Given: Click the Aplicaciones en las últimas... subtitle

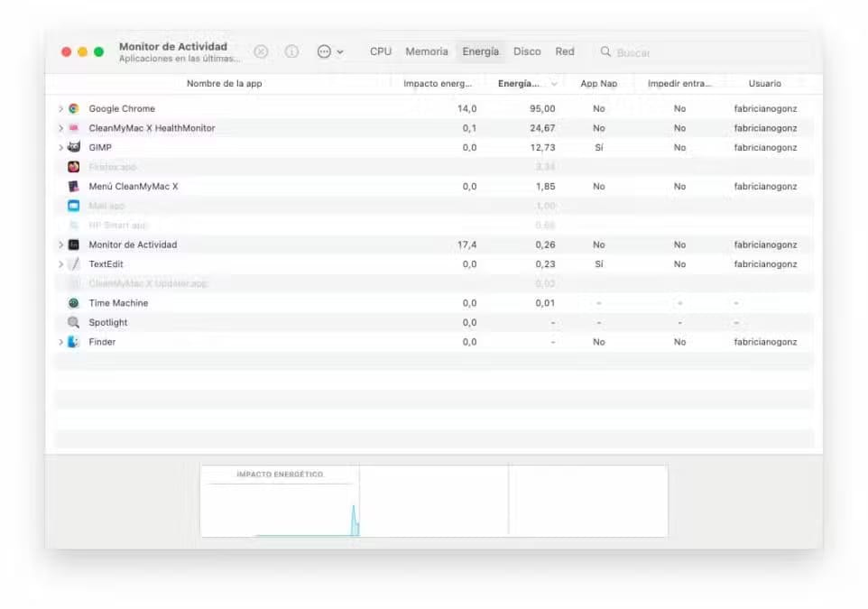Looking at the screenshot, I should pyautogui.click(x=180, y=59).
